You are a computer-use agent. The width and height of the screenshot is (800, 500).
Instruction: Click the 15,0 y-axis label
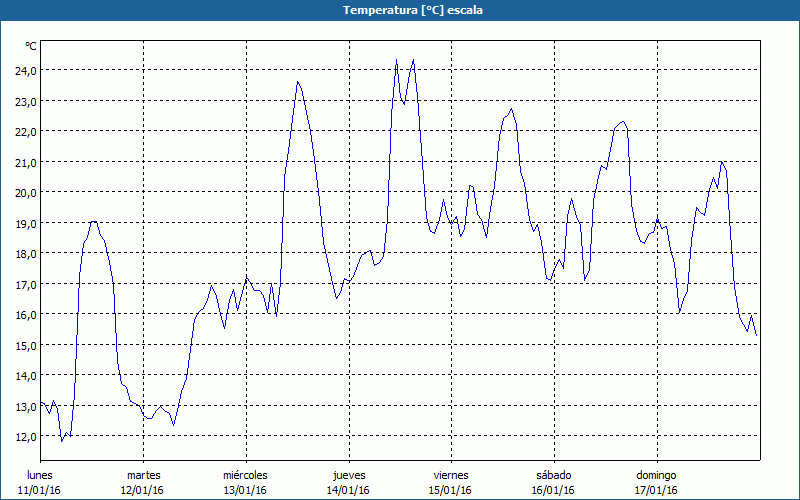click(x=25, y=345)
